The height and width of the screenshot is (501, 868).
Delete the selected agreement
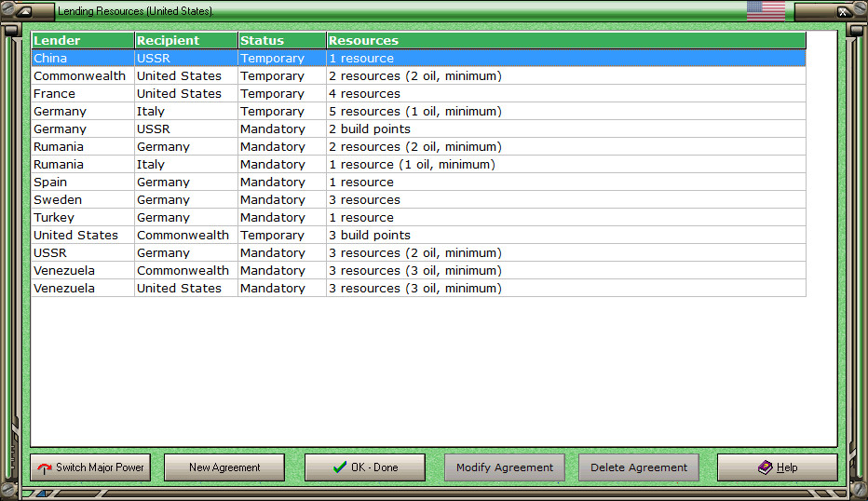[x=639, y=467]
